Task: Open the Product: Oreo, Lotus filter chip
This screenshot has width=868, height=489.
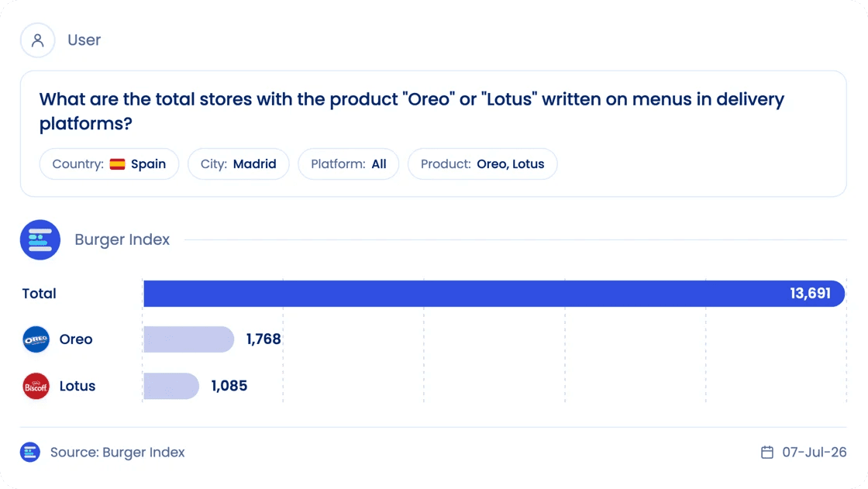Action: [x=482, y=164]
